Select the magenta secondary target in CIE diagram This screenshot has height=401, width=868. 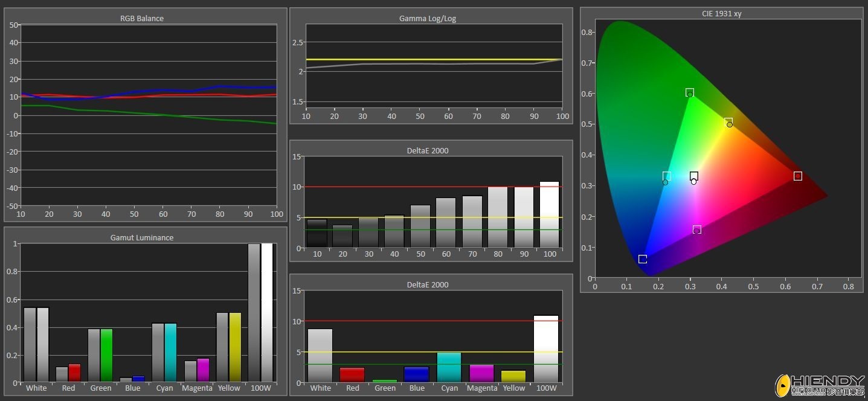(x=697, y=229)
